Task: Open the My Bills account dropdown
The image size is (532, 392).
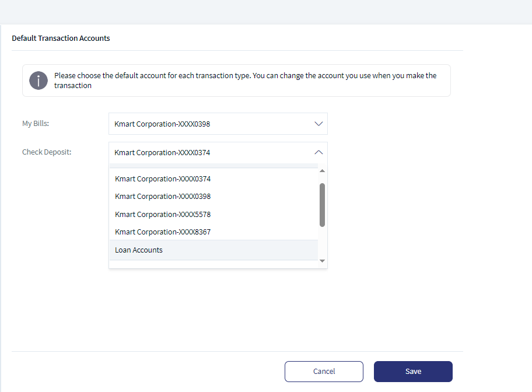Action: click(218, 124)
